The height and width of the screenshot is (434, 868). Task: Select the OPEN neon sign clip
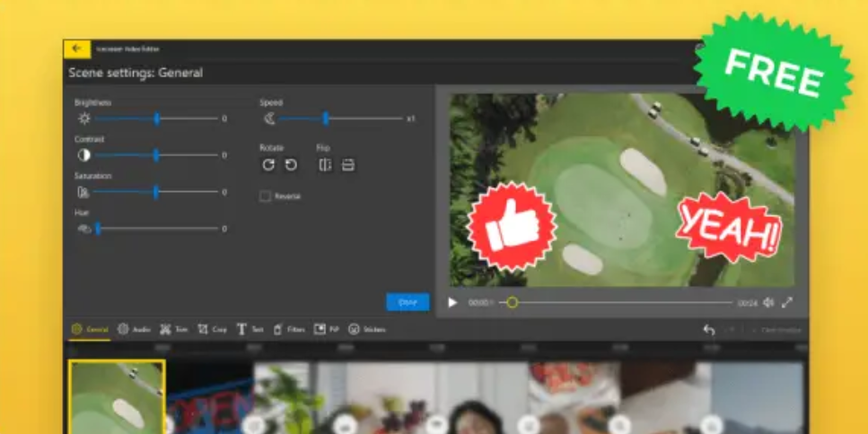[209, 398]
